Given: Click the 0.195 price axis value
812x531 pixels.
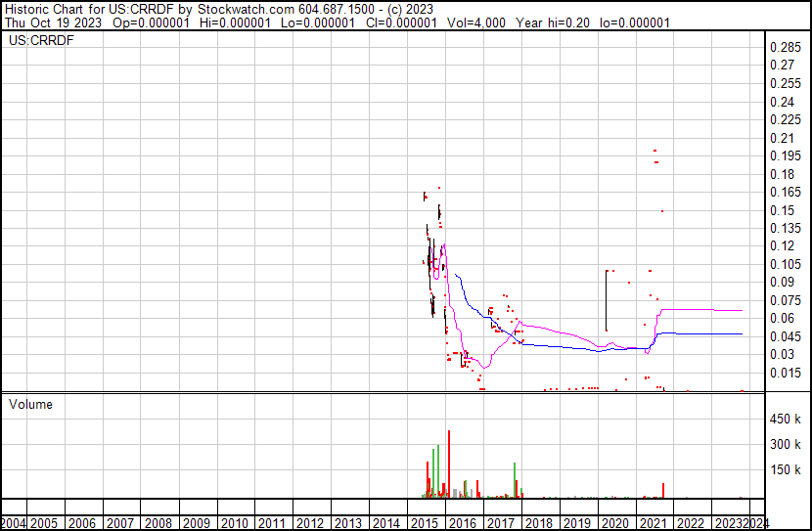Looking at the screenshot, I should pos(786,155).
